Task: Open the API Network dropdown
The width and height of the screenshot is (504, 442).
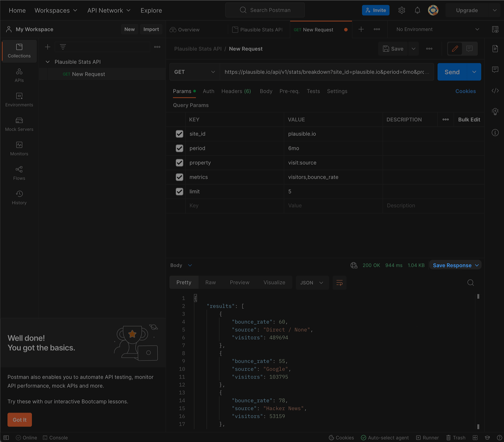Action: point(109,10)
